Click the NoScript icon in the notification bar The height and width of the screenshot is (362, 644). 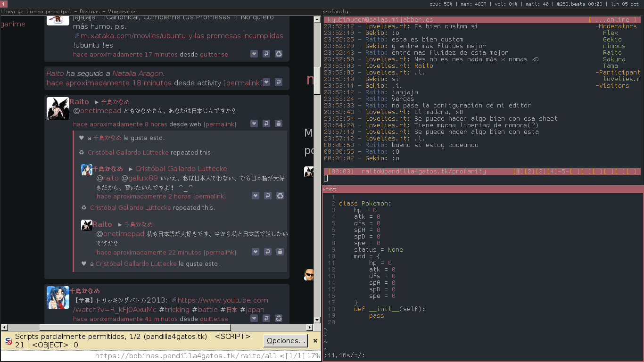[8, 341]
